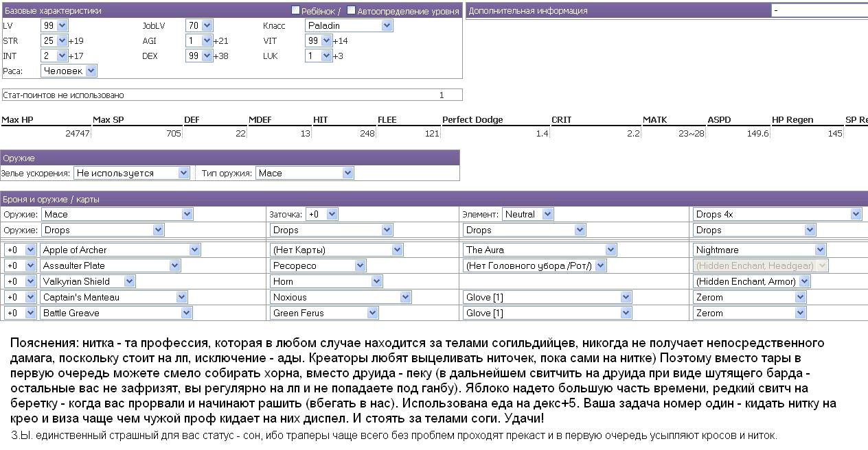Image resolution: width=868 pixels, height=450 pixels.
Task: Open the Drops 4x dropdown
Action: pyautogui.click(x=777, y=214)
